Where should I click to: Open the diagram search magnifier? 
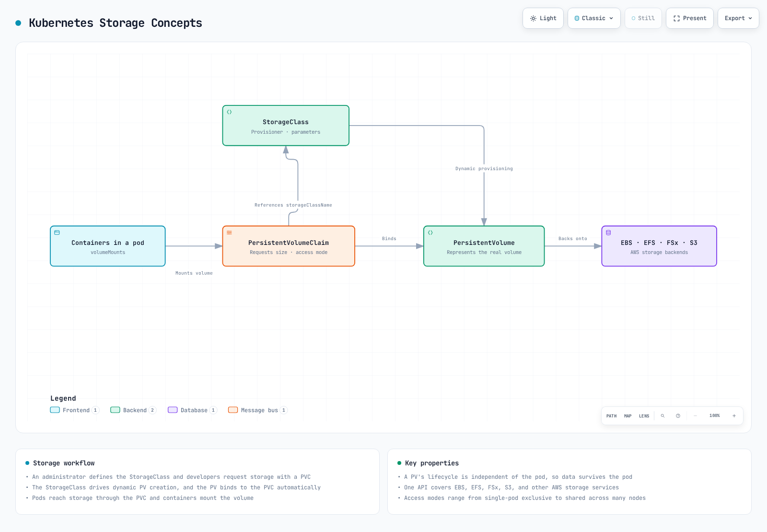tap(662, 416)
